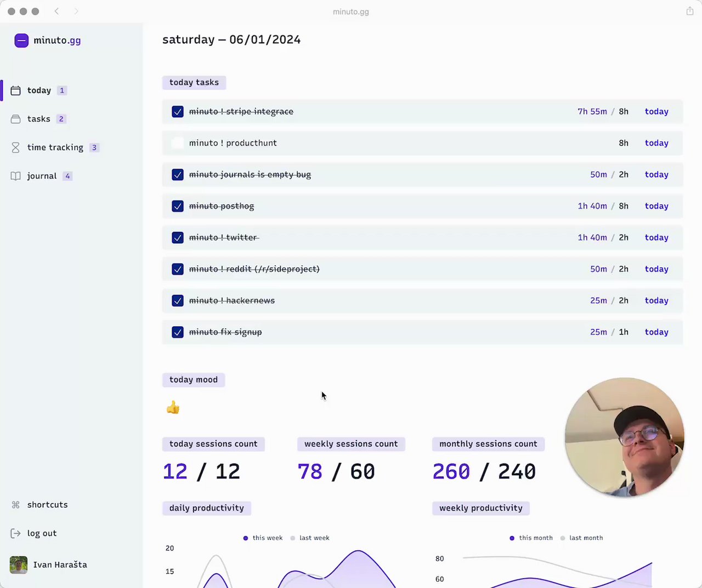Toggle last week legend dot in daily chart

[x=293, y=538]
